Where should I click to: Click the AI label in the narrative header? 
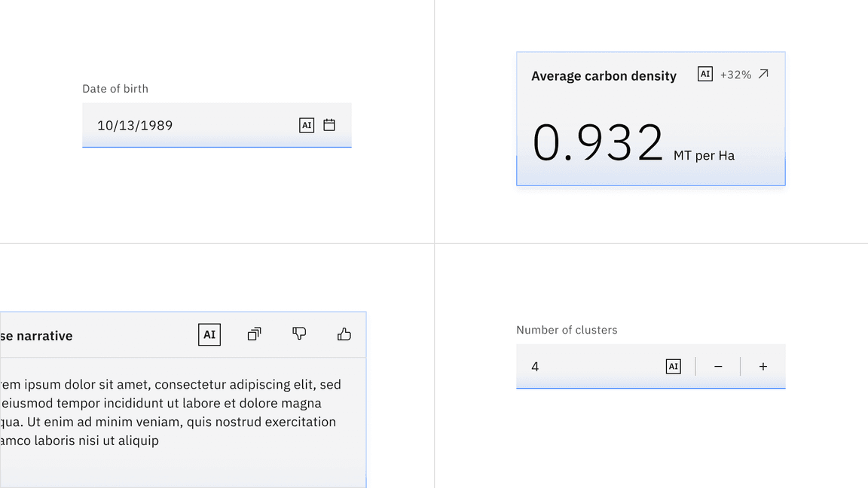pos(209,334)
